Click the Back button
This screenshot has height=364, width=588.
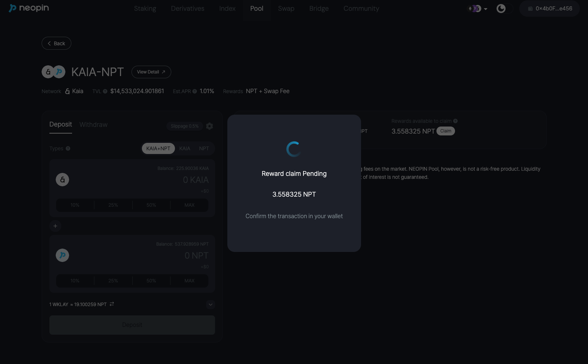click(56, 43)
